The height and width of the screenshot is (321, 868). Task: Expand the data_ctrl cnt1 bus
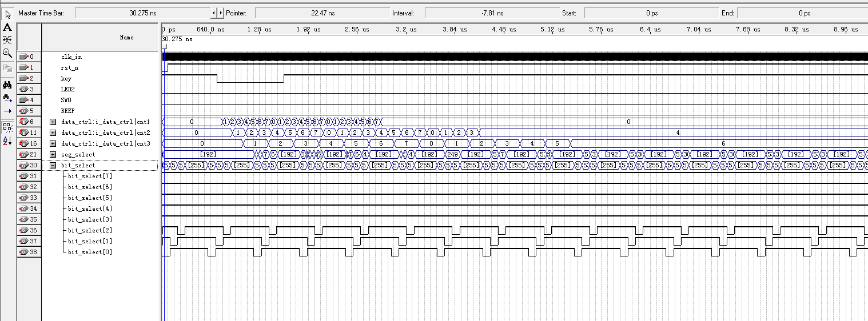(53, 122)
